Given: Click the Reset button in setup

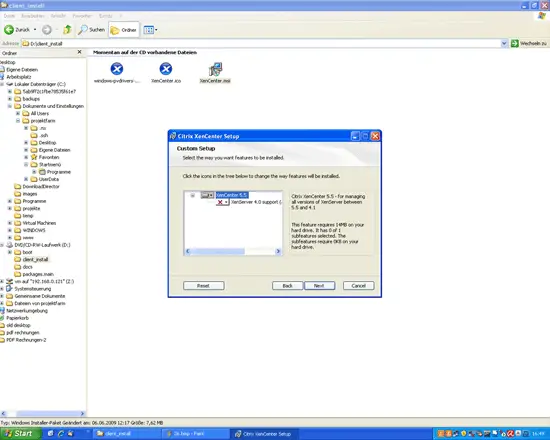Looking at the screenshot, I should pyautogui.click(x=203, y=286).
